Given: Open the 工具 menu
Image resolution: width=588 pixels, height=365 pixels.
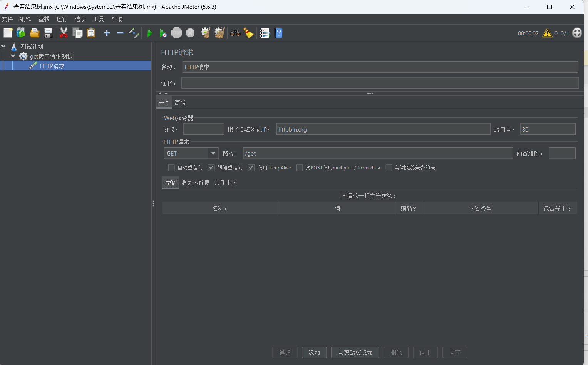Looking at the screenshot, I should point(99,19).
